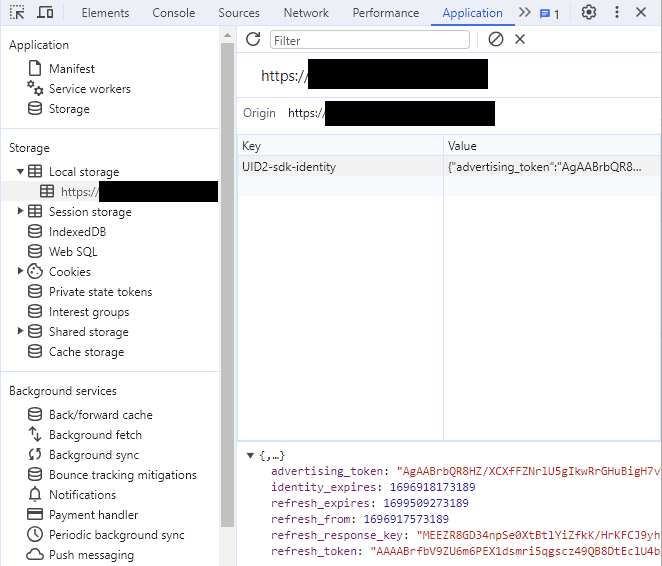The width and height of the screenshot is (662, 566).
Task: Click the refresh storage icon
Action: tap(253, 39)
